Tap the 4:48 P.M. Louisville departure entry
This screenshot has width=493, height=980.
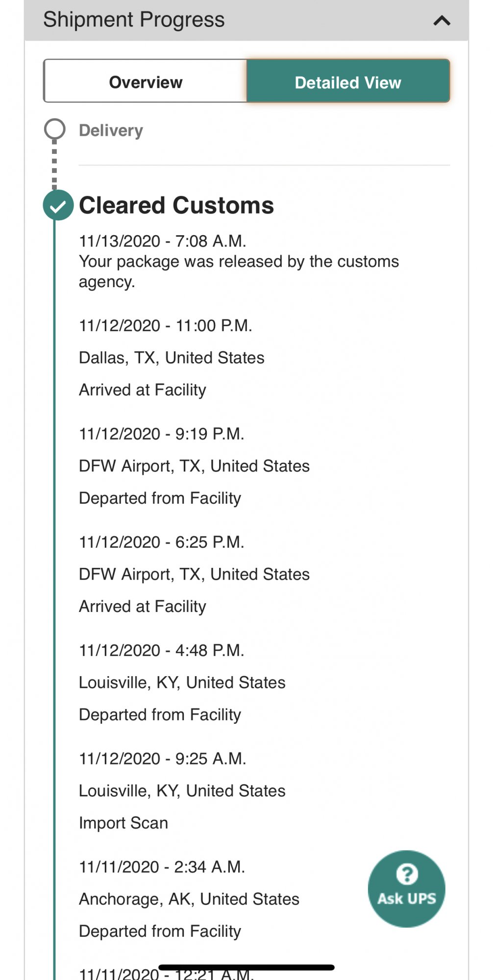coord(182,683)
